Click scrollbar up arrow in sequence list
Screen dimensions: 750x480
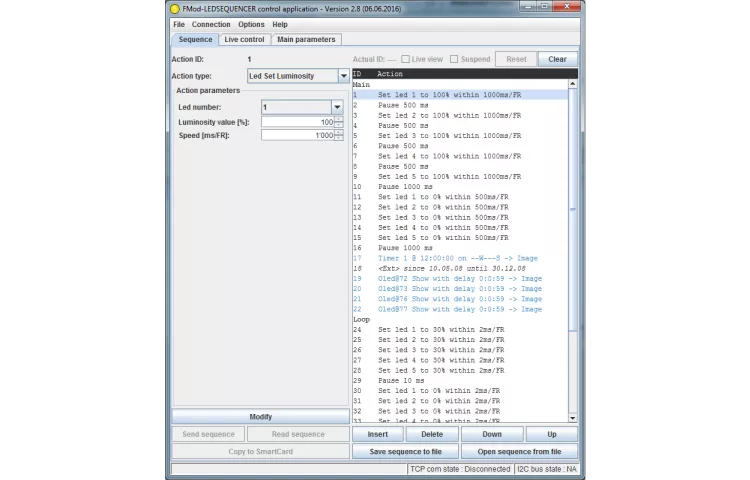click(573, 85)
